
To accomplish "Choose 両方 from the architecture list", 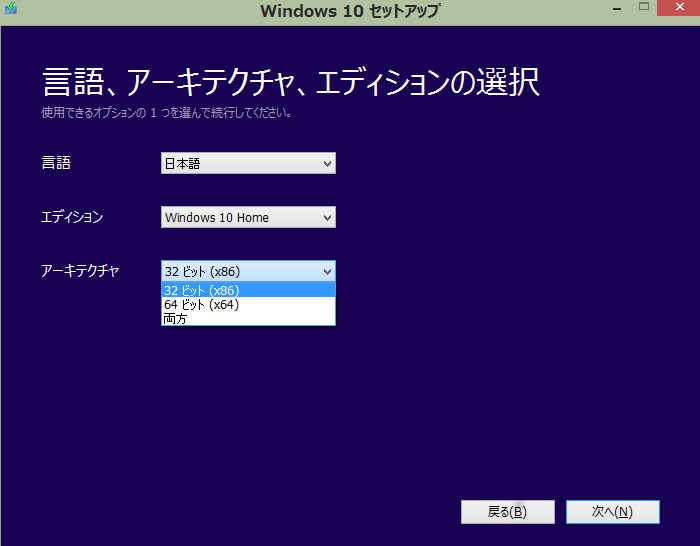I will click(248, 318).
